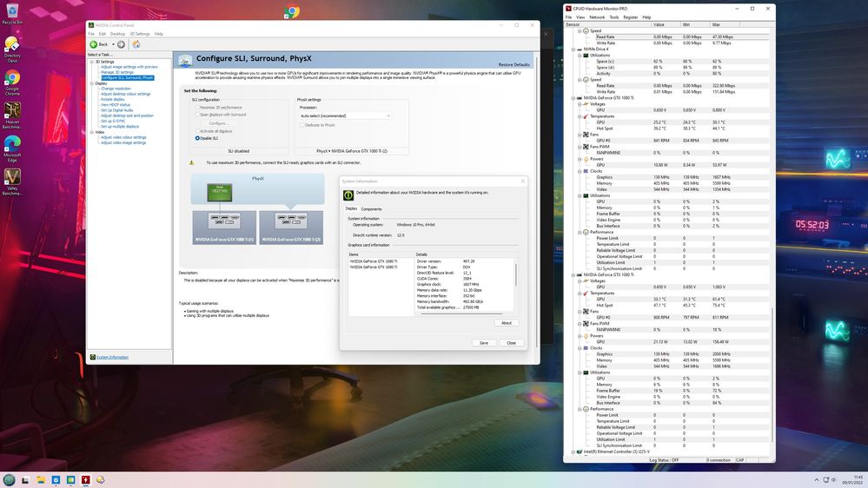Open Valley Benchmark desktop icon
The image size is (868, 488).
point(12,182)
